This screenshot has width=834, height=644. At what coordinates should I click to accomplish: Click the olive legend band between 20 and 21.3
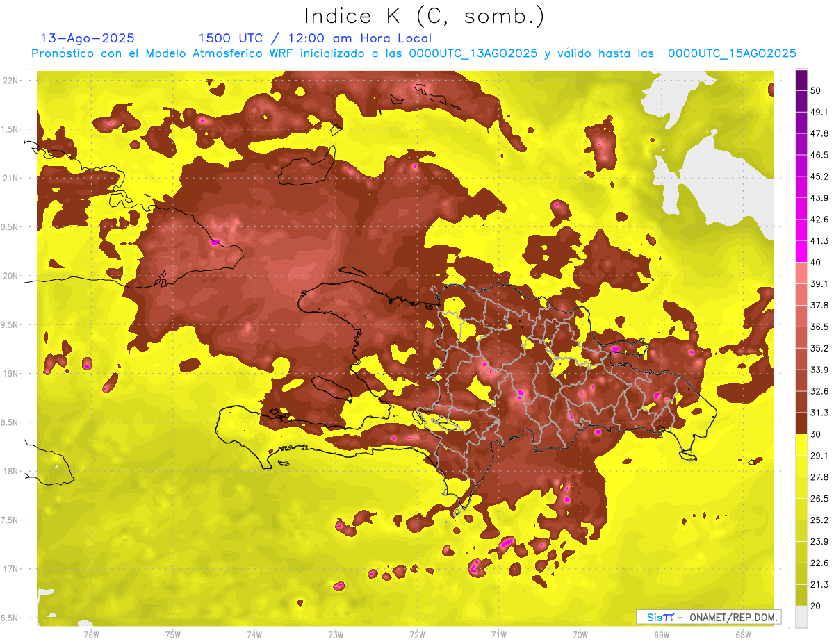click(x=801, y=595)
